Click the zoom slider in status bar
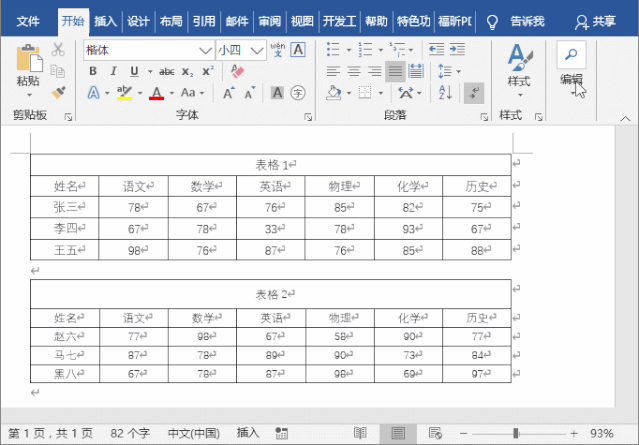 click(x=516, y=433)
